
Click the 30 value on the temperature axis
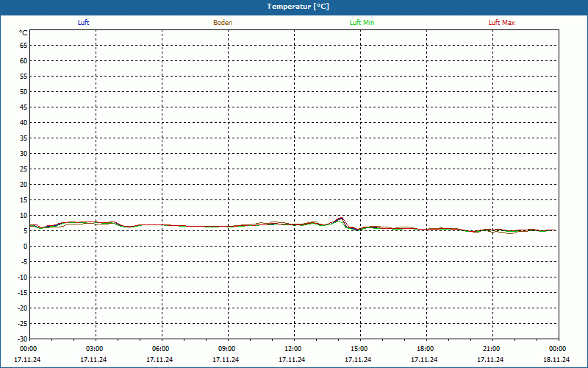click(x=24, y=154)
